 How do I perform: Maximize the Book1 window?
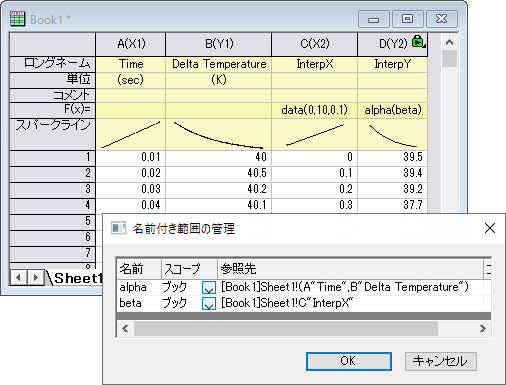[x=407, y=19]
